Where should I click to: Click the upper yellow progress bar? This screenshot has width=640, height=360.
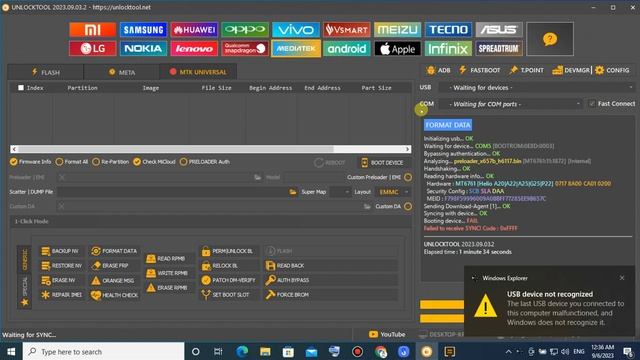pos(442,304)
